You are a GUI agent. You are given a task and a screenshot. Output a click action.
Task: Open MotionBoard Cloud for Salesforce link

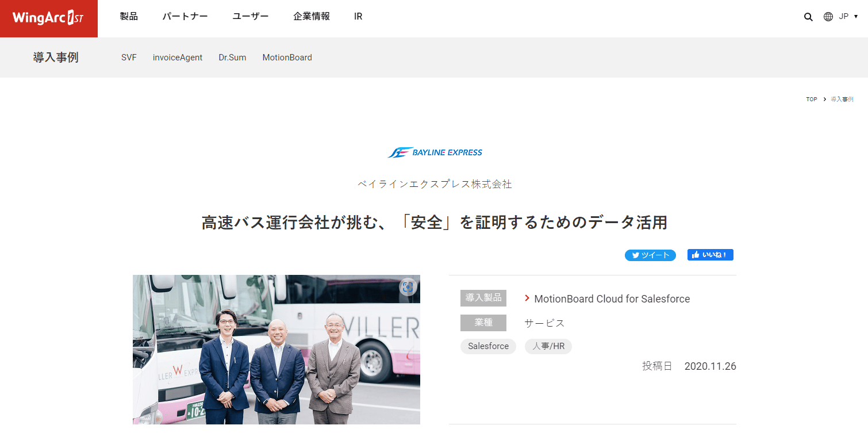click(x=612, y=299)
